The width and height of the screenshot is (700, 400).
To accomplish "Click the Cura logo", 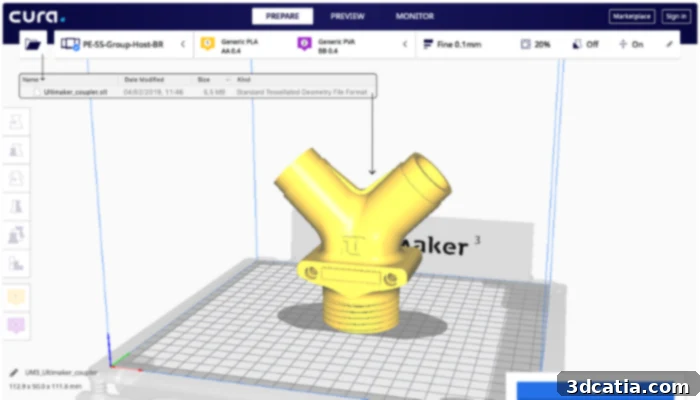I will click(37, 17).
